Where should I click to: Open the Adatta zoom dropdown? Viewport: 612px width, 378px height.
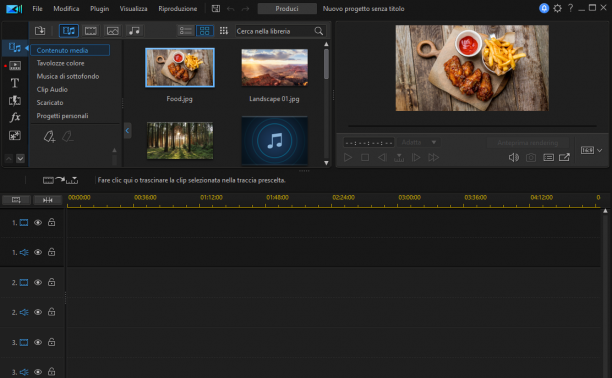pyautogui.click(x=419, y=143)
